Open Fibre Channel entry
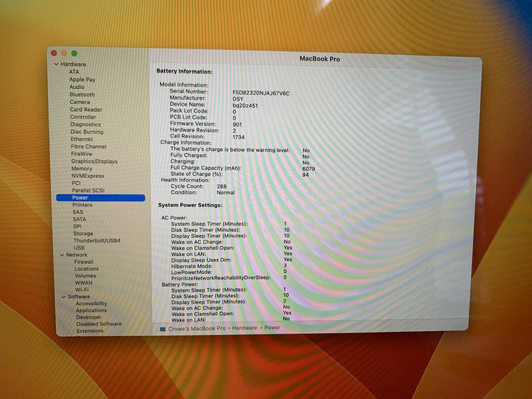 [x=89, y=147]
